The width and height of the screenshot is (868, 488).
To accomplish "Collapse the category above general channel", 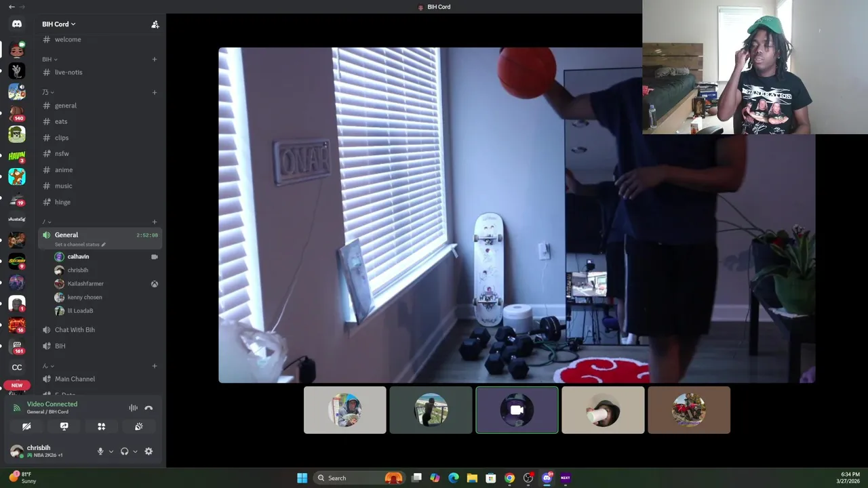I will click(x=47, y=92).
